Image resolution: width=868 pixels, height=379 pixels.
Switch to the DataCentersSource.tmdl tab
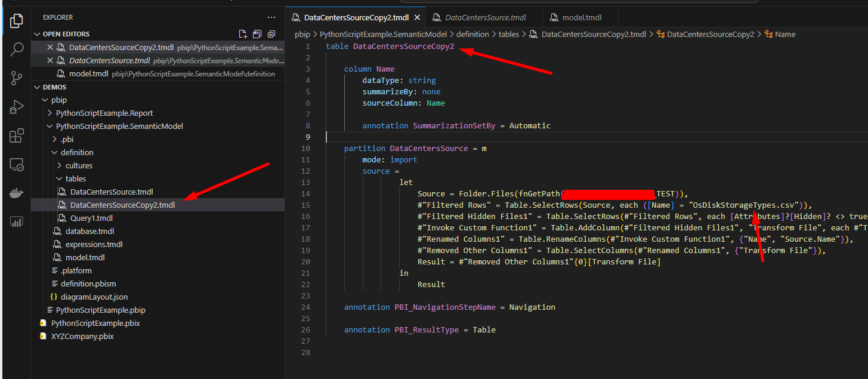[485, 18]
